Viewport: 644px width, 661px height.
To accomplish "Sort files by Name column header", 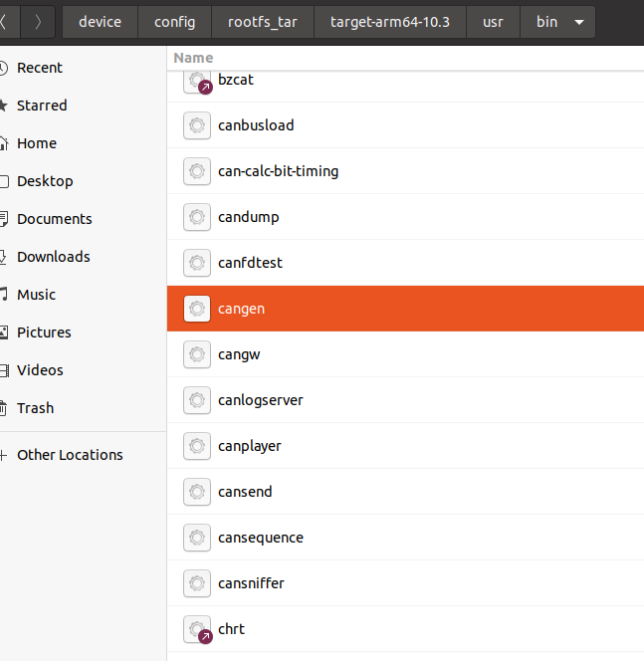I will click(x=194, y=58).
